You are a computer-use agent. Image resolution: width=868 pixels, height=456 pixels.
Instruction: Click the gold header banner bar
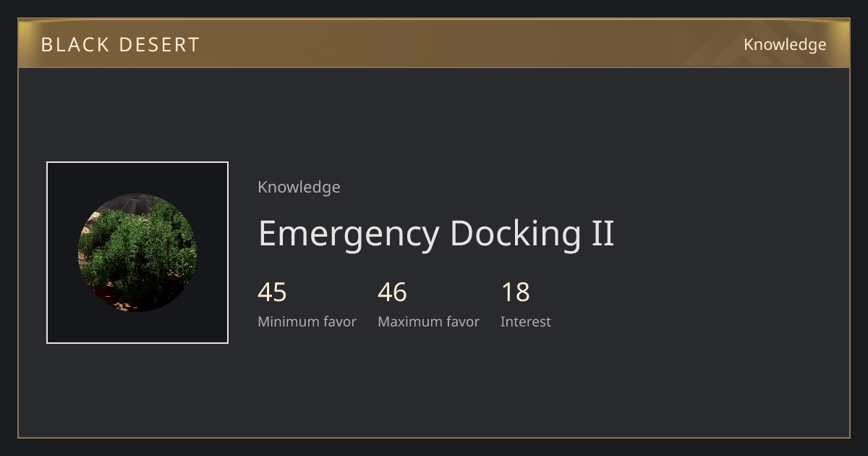click(x=434, y=43)
